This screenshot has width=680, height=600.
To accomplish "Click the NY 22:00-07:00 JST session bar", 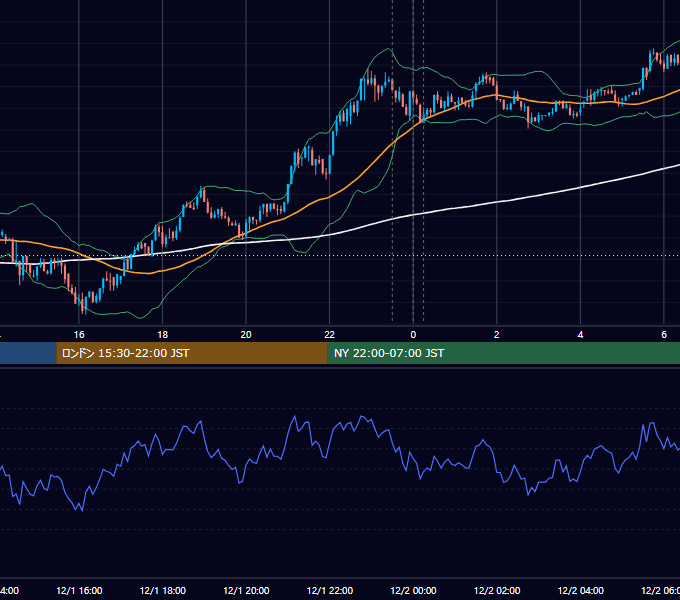I will (x=503, y=353).
